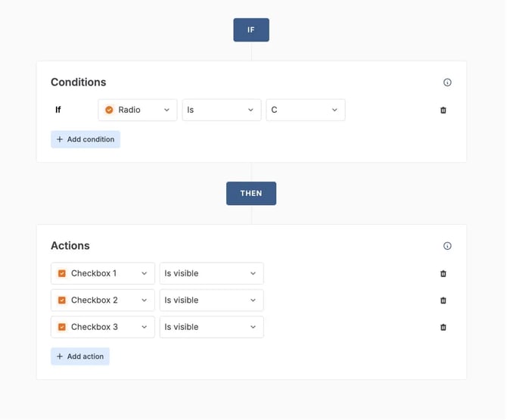Open the Checkbox 1 field dropdown
This screenshot has height=420, width=507.
(x=103, y=273)
